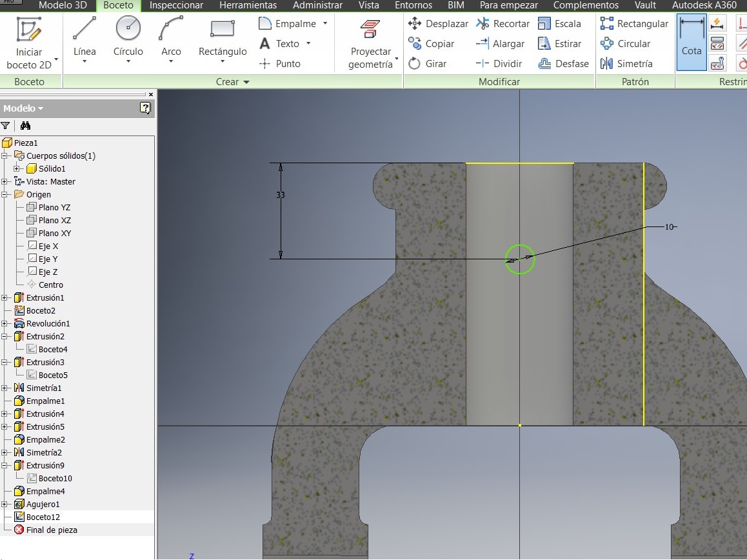Screen dimensions: 747x560
Task: Select Boceto10 under Extrusión9
Action: point(49,478)
